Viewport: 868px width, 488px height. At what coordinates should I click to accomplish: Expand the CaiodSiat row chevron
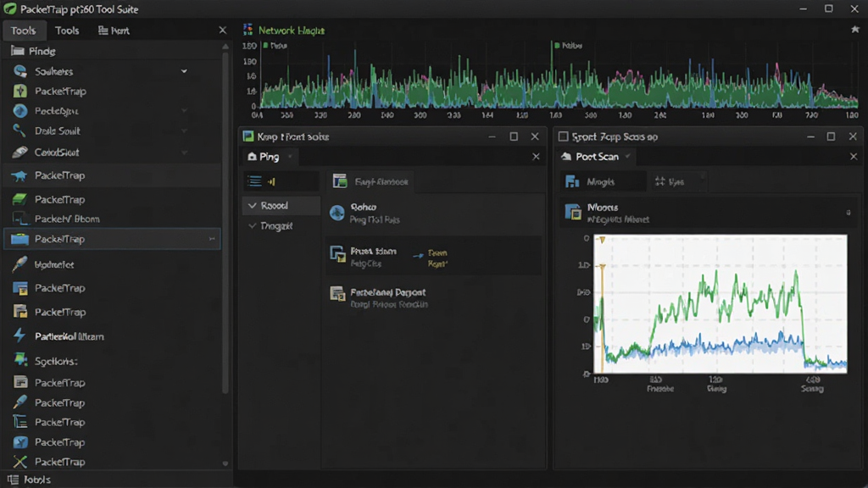[x=184, y=152]
